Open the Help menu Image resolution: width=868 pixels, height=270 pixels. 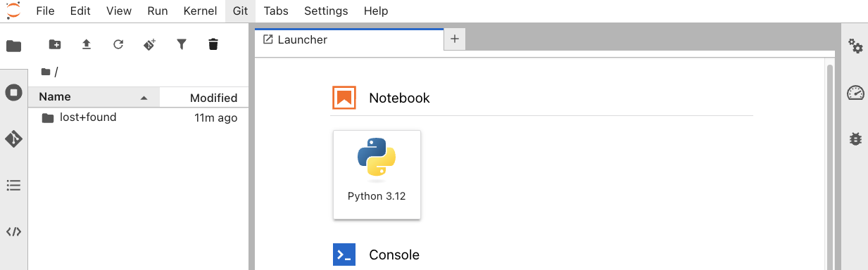(x=376, y=11)
